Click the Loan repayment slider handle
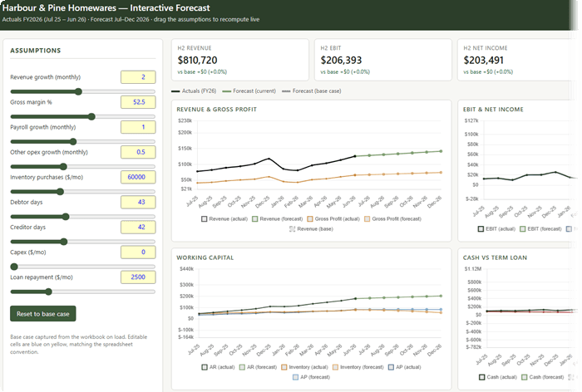Image resolution: width=582 pixels, height=392 pixels. point(48,292)
